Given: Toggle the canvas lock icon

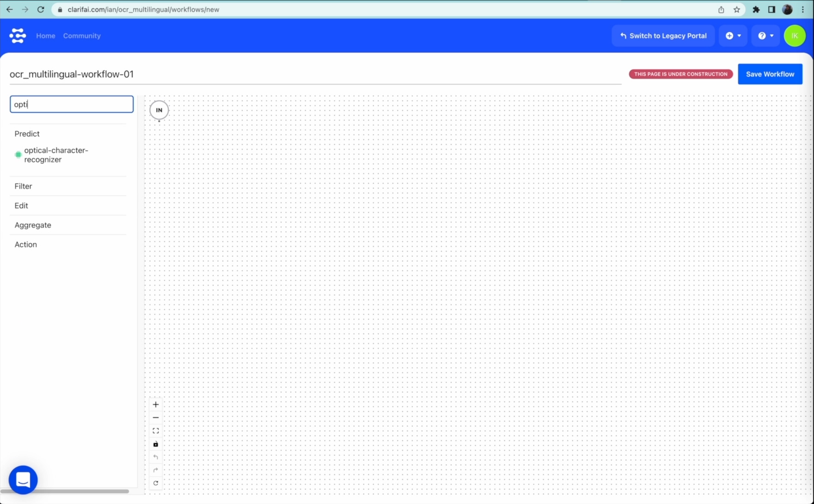Looking at the screenshot, I should click(x=156, y=444).
